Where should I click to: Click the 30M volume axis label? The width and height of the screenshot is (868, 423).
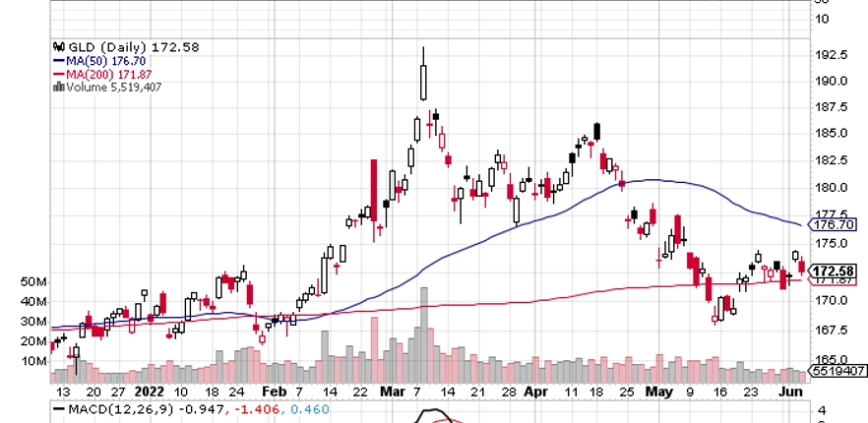(x=33, y=322)
